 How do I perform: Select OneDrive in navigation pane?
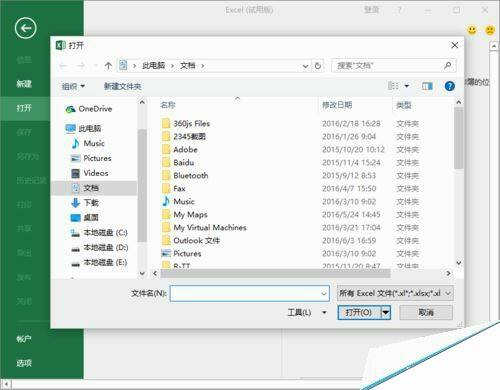[x=89, y=109]
